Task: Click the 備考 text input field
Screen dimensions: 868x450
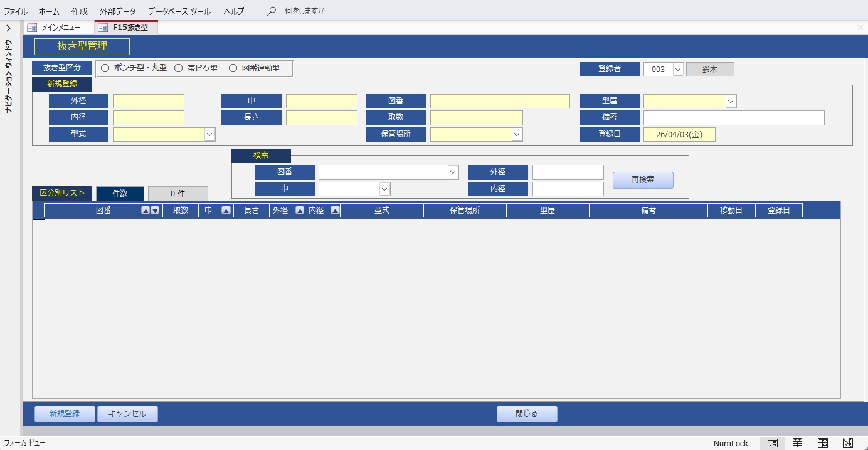Action: tap(733, 118)
